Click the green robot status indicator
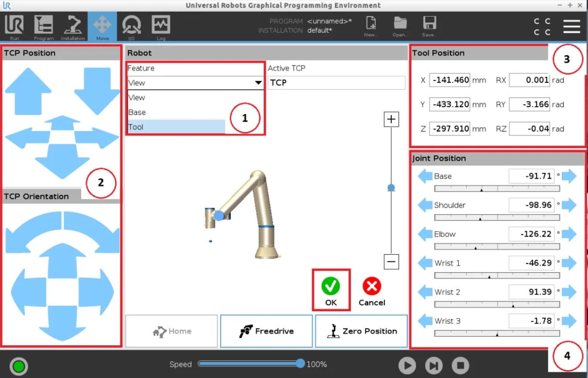This screenshot has width=588, height=378. pos(18,366)
